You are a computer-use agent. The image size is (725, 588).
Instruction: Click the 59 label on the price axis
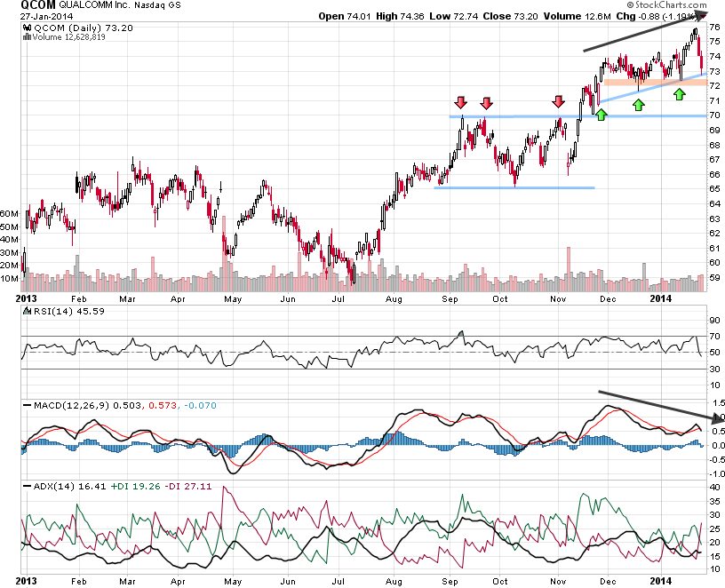[x=714, y=277]
